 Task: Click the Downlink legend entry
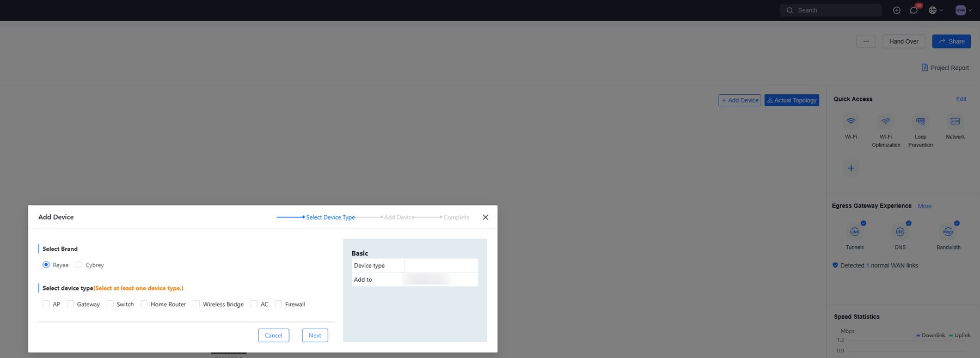tap(930, 335)
